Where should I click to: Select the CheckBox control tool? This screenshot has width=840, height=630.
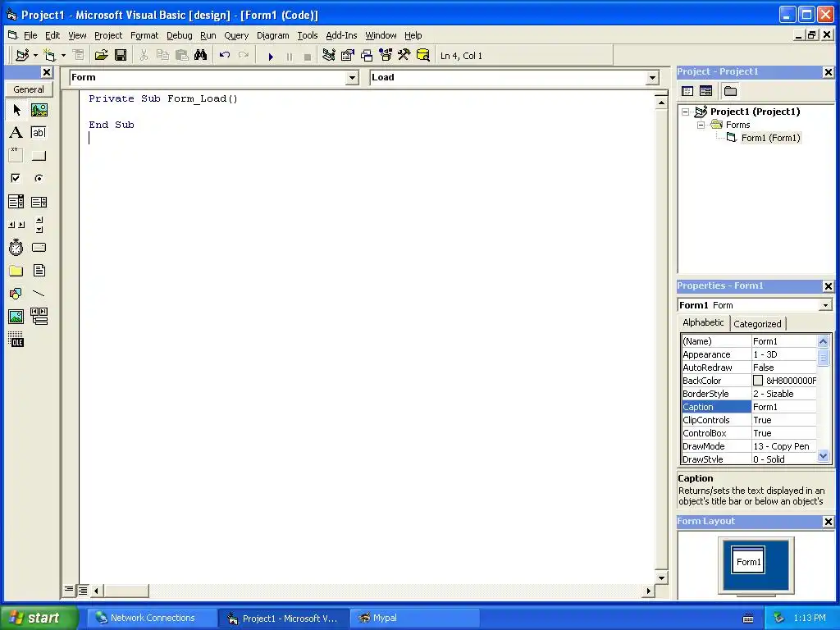(x=16, y=178)
